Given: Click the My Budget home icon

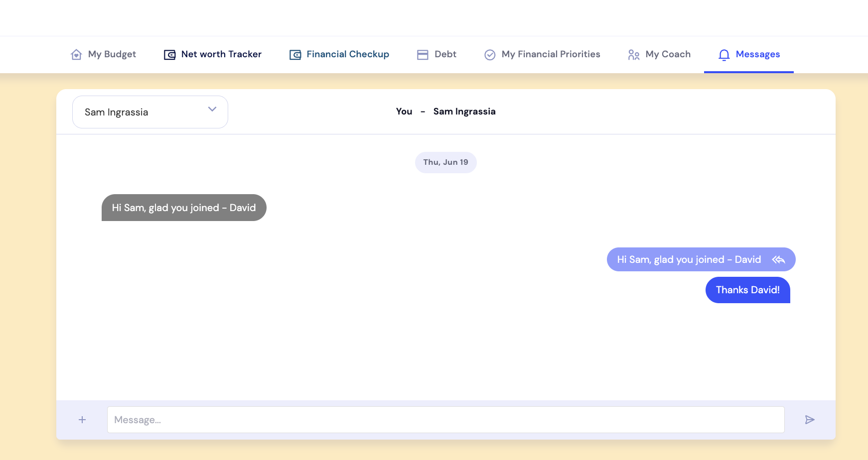Looking at the screenshot, I should [76, 54].
